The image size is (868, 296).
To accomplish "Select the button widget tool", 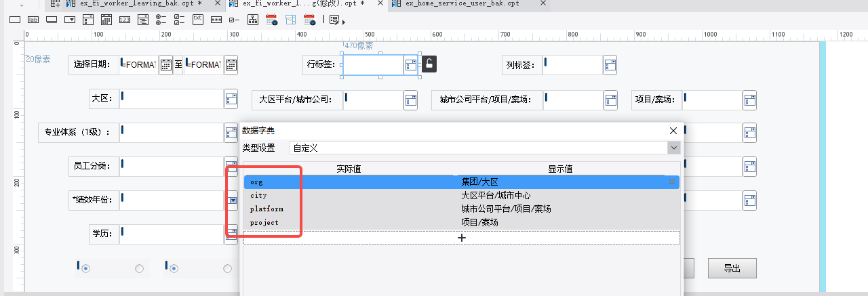I will coord(52,20).
